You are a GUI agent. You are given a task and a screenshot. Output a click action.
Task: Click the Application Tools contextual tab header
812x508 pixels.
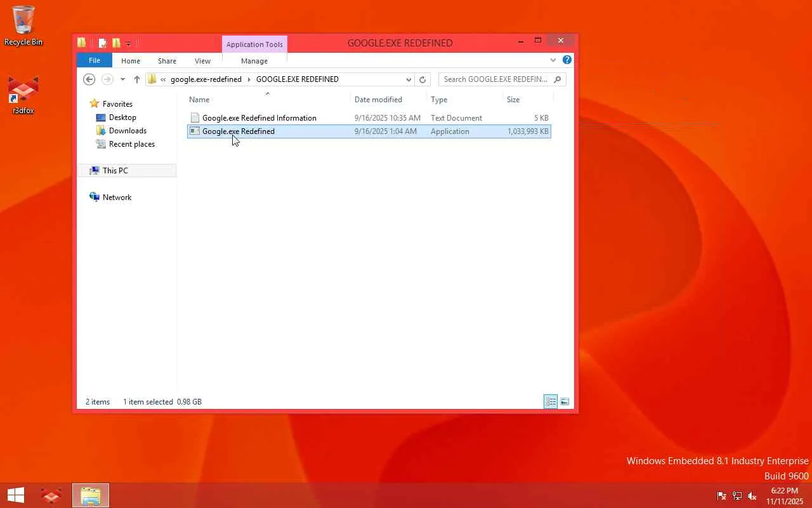[x=254, y=44]
